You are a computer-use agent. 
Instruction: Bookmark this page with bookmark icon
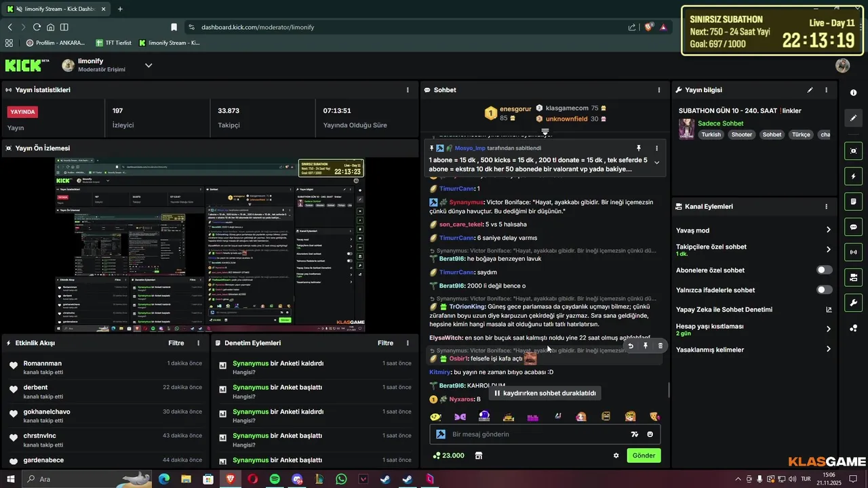(x=174, y=27)
